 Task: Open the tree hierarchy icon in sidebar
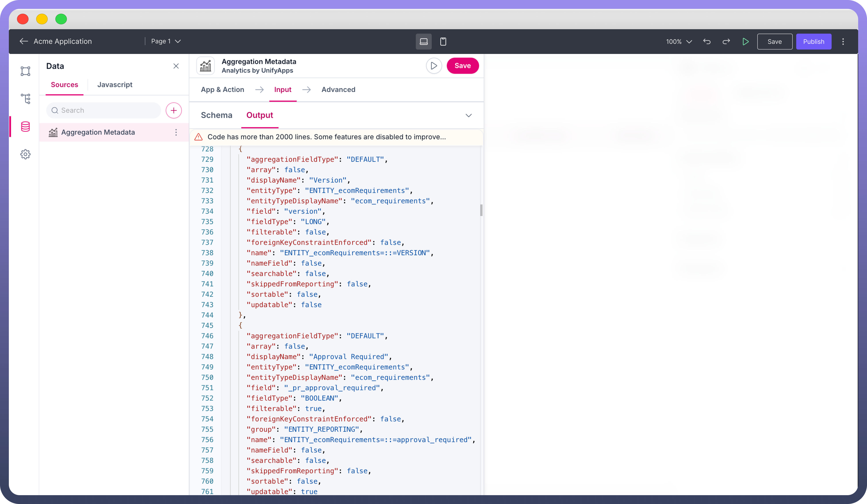(25, 99)
